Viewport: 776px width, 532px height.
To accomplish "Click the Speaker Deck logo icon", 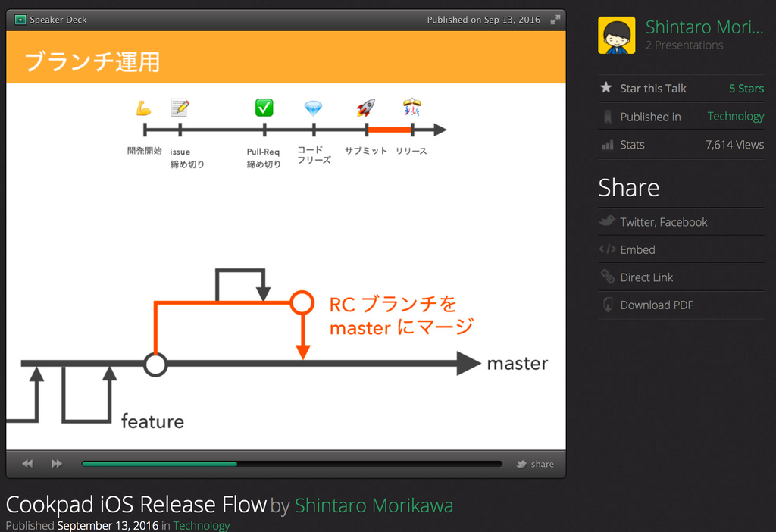I will point(20,20).
